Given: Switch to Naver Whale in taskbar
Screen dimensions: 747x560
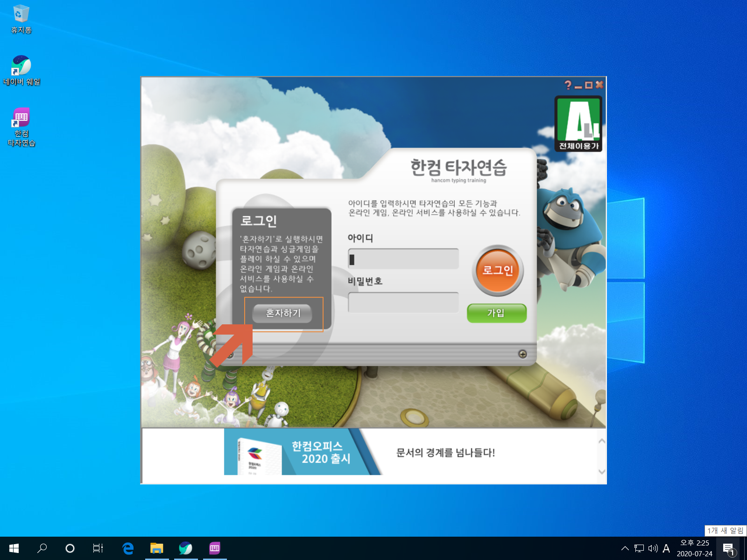Looking at the screenshot, I should (186, 548).
